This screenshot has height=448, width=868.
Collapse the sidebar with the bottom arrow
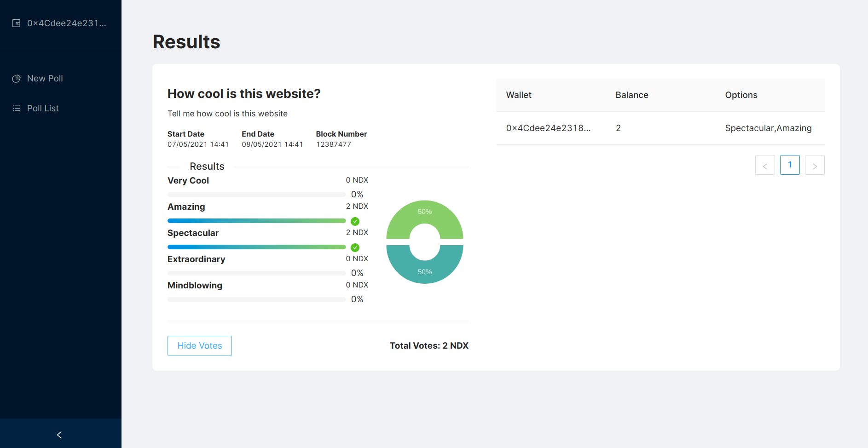(x=59, y=435)
